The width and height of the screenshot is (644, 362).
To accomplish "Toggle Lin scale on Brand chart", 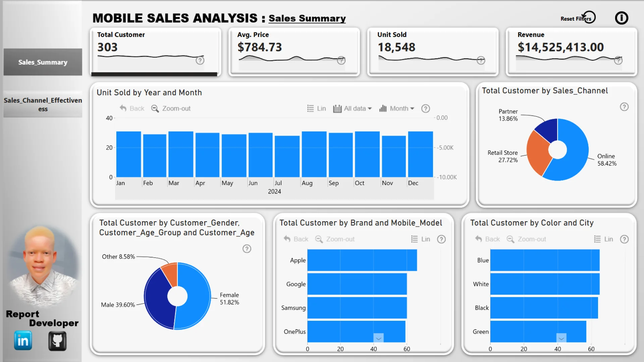I will [x=421, y=239].
